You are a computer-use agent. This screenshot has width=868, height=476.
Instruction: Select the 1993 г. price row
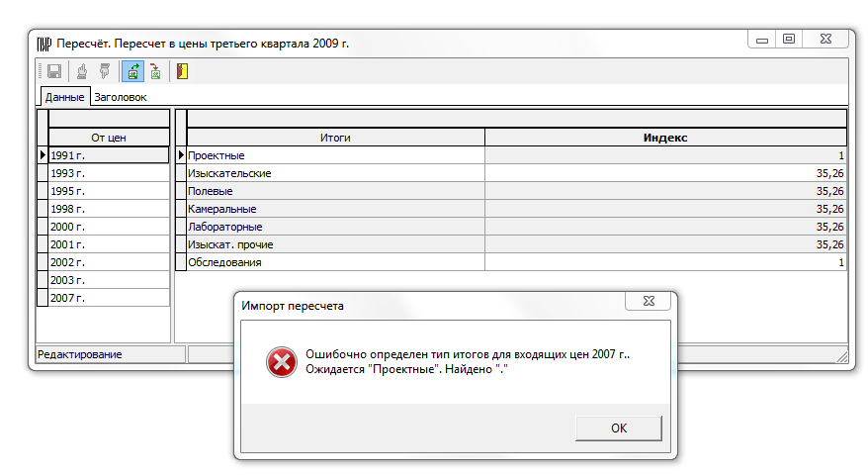click(x=108, y=173)
